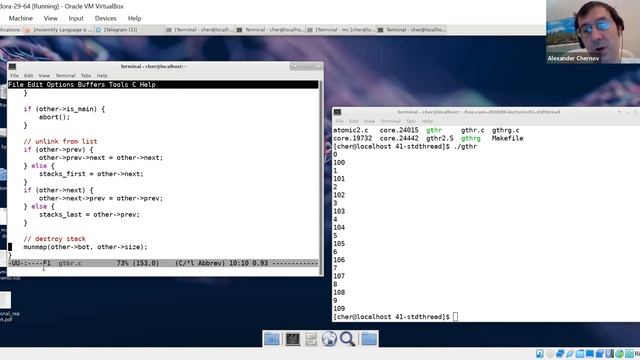Viewport: 640px width, 360px height.
Task: Click output value '109' in terminal
Action: click(x=339, y=309)
